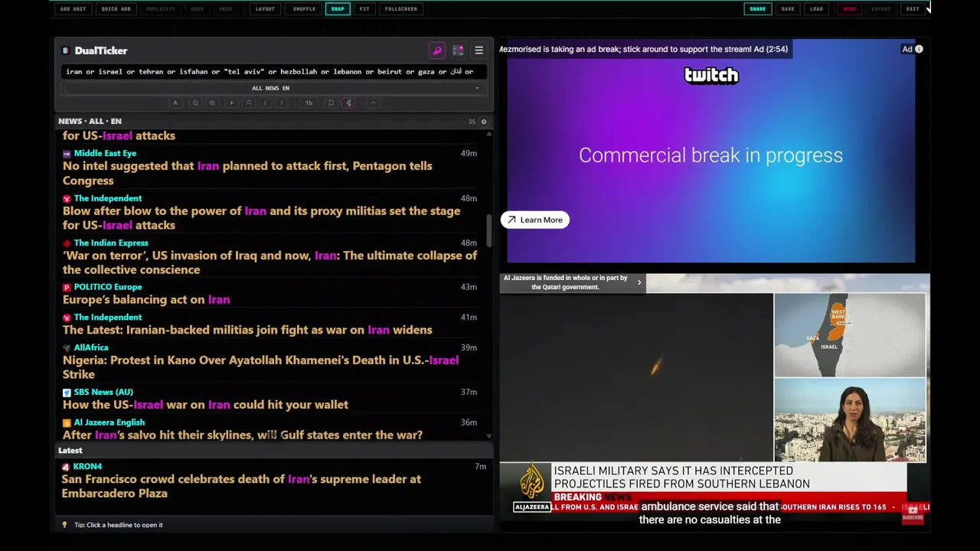Open headline "'War on terror', US invasion of Iraq"
The width and height of the screenshot is (980, 551).
point(269,262)
